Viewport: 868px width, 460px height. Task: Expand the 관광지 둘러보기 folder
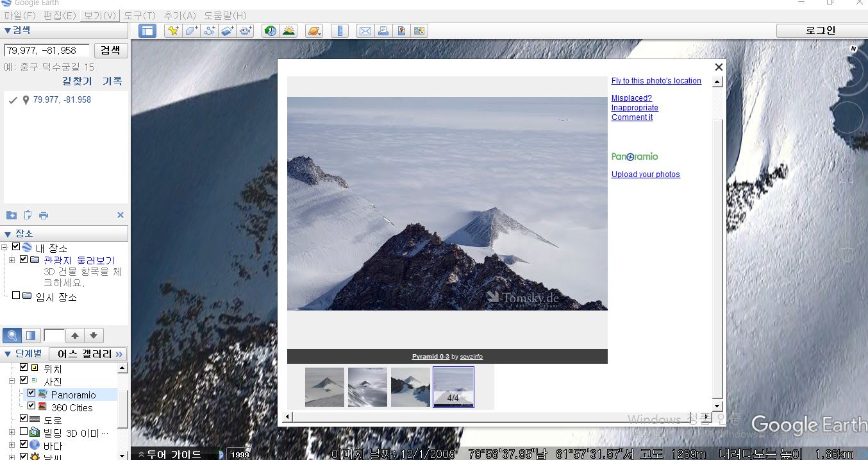click(12, 260)
